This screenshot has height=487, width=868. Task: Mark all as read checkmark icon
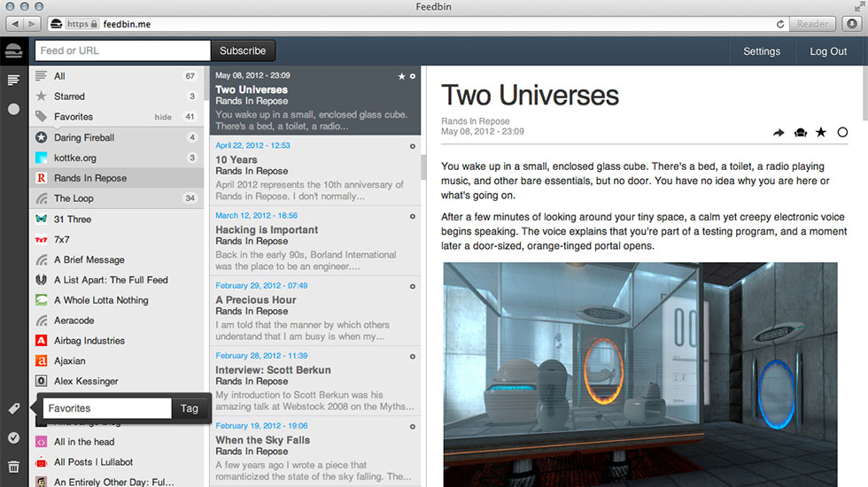pyautogui.click(x=14, y=437)
